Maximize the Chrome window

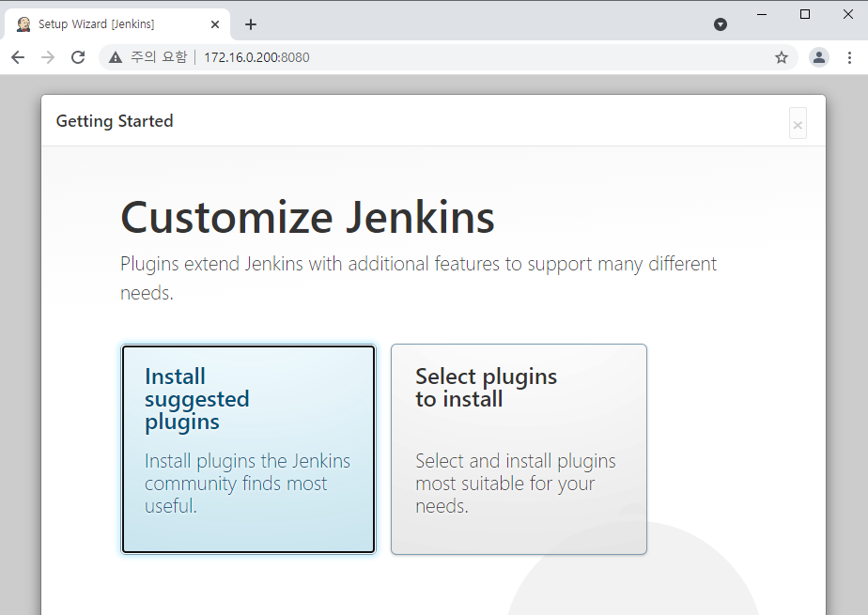pyautogui.click(x=805, y=14)
